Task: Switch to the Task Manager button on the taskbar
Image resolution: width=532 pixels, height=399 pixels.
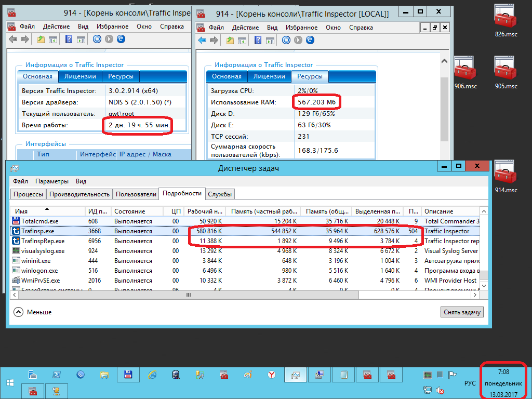Action: 296,375
